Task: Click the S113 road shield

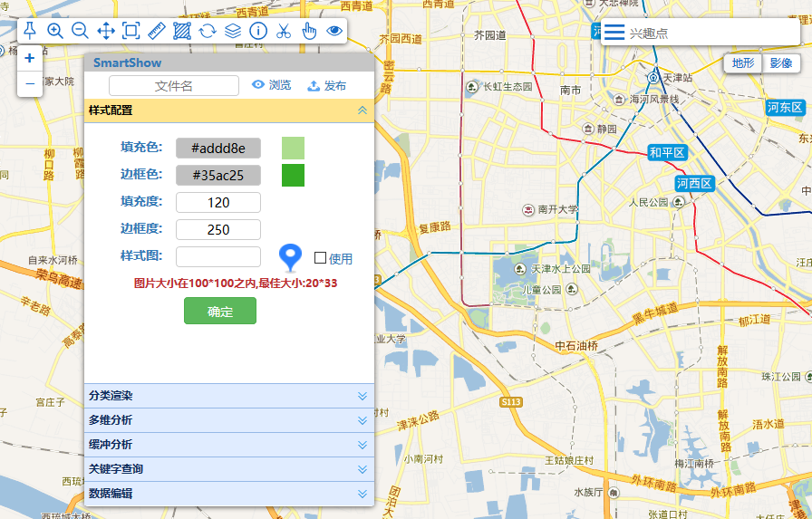Action: tap(511, 401)
